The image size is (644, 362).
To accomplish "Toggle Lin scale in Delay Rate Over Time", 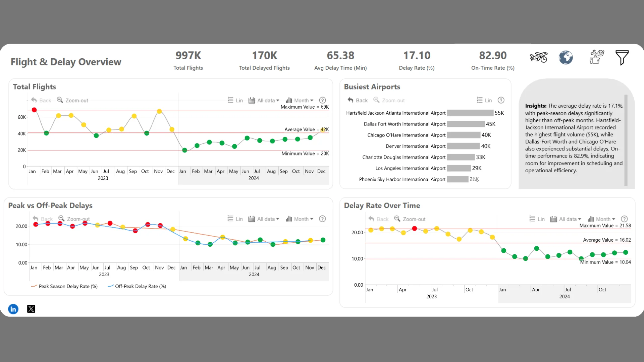I will (537, 219).
